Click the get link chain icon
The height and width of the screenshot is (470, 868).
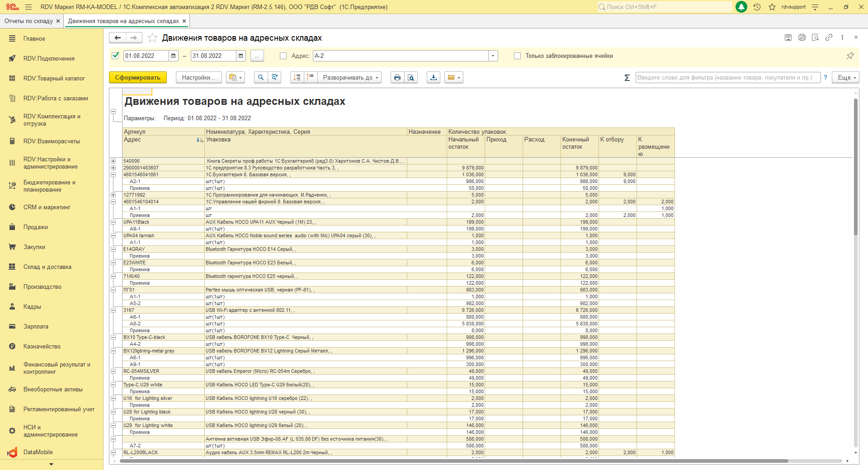829,38
